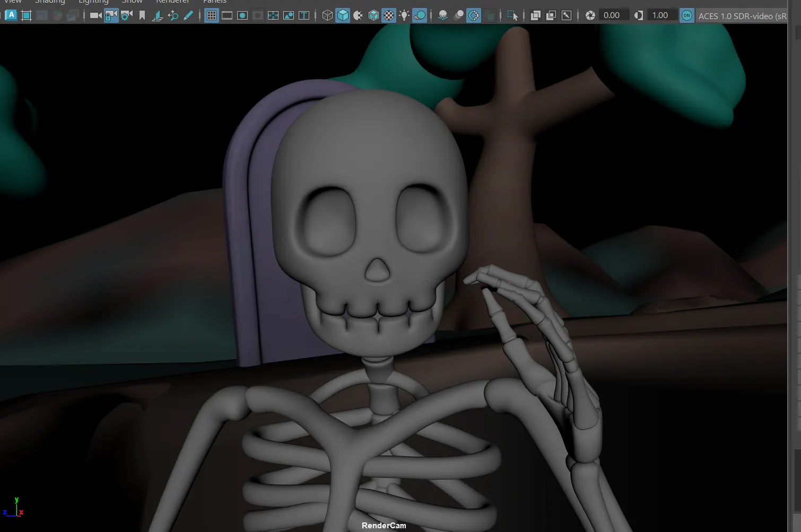The height and width of the screenshot is (532, 801).
Task: Toggle the viewport Grid display
Action: pos(212,15)
